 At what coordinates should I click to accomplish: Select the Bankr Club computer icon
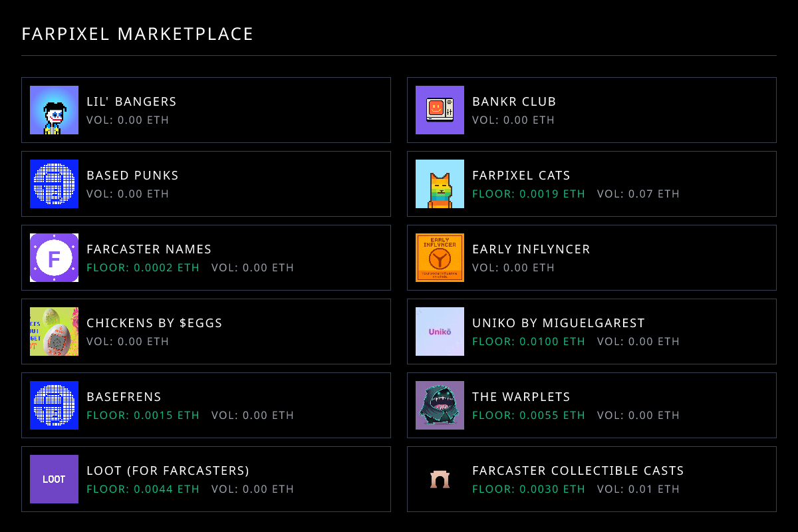440,110
